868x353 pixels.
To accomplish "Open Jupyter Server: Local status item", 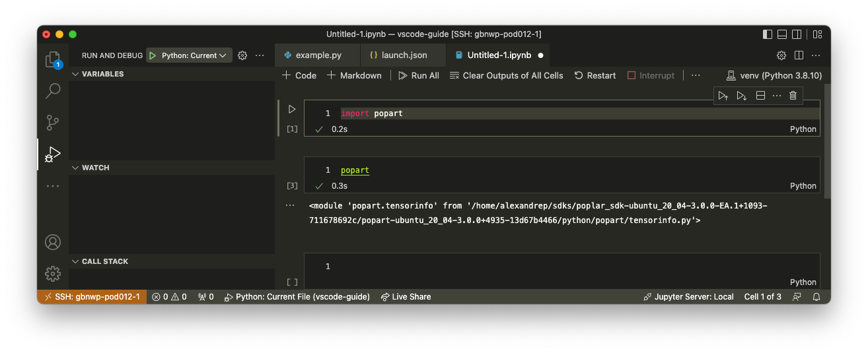I will [688, 297].
